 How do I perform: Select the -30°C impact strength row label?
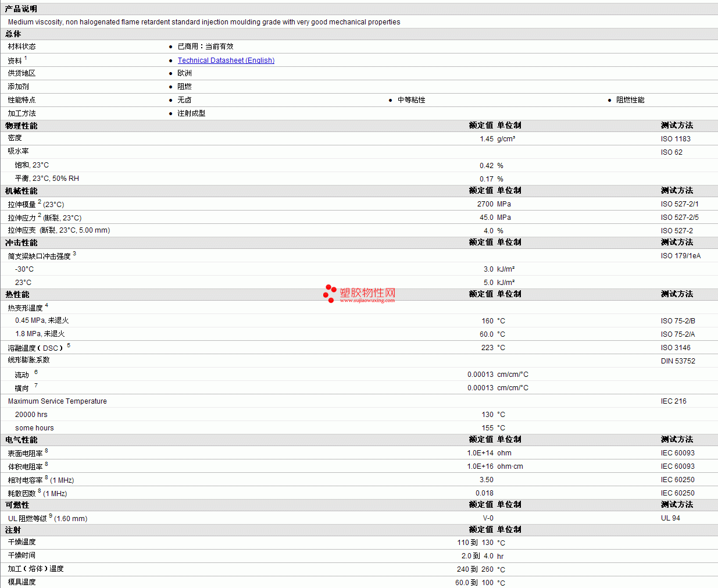click(24, 269)
